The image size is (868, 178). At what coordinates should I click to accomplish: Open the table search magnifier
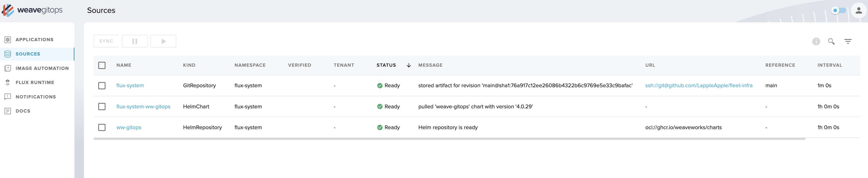tap(831, 41)
